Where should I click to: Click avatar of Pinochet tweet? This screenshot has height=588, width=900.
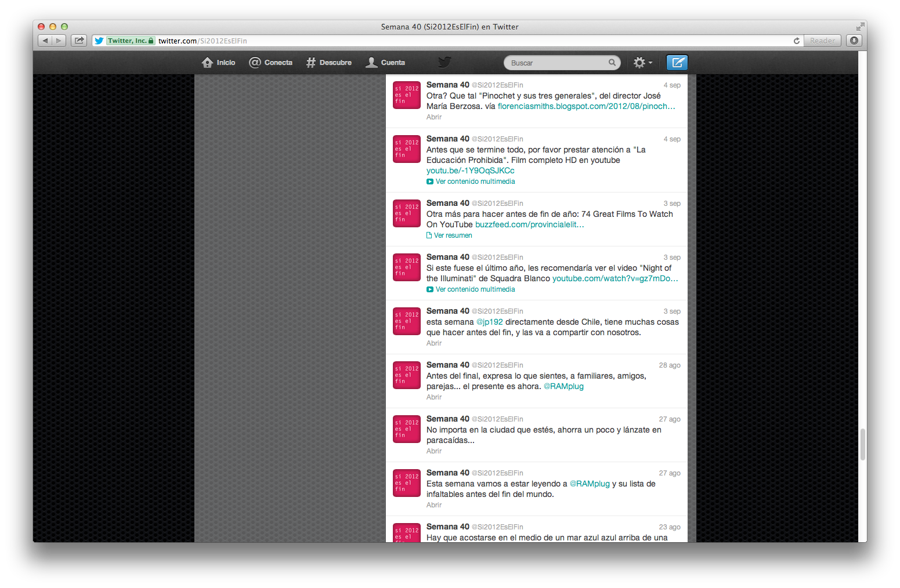click(407, 95)
